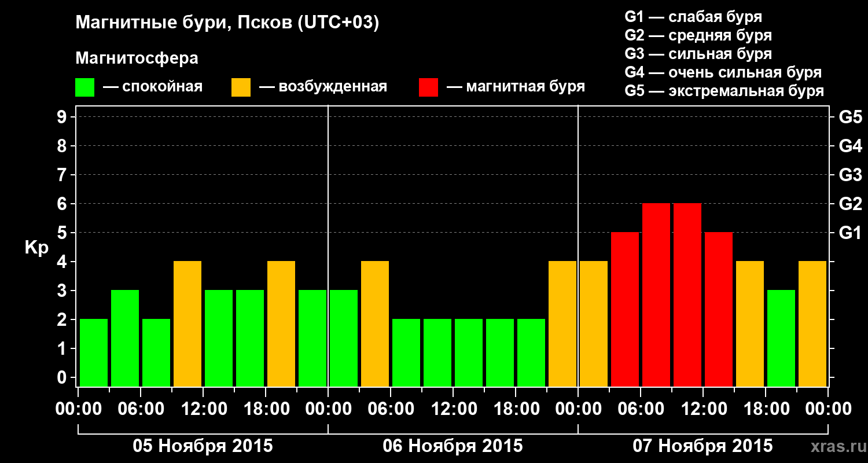The image size is (868, 463).
Task: Click the '06:00' tick label above 06 Ноября
Action: 391,409
